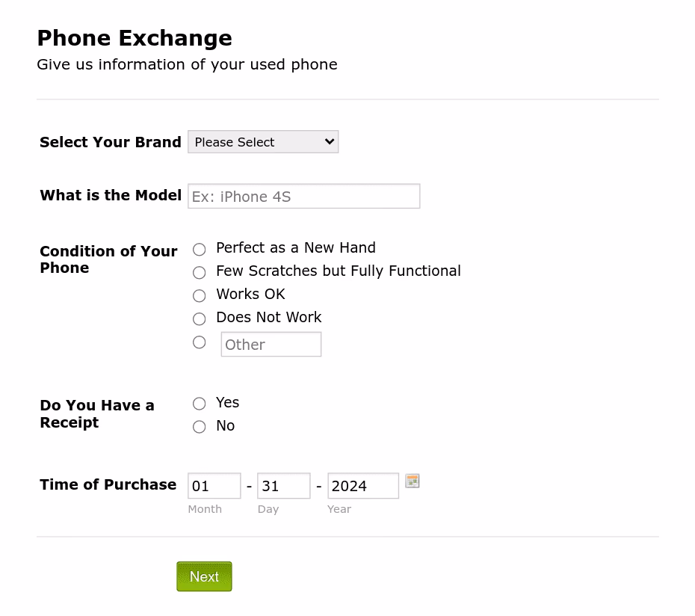
Task: Click the "Select Your Brand" label
Action: (110, 141)
